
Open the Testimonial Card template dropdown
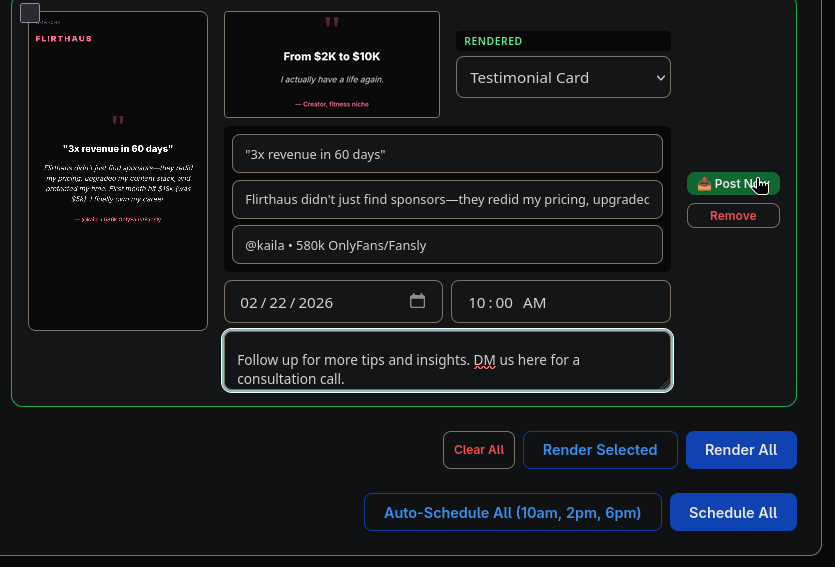coord(563,77)
